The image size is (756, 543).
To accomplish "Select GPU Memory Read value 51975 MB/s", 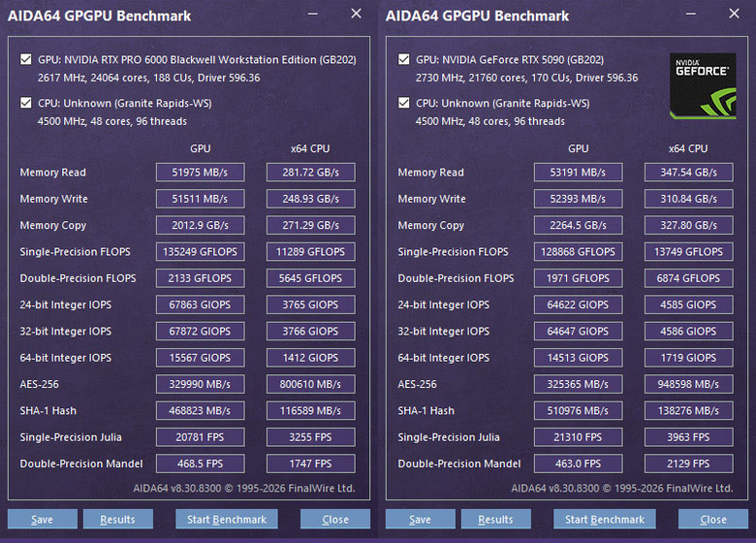I will tap(200, 173).
